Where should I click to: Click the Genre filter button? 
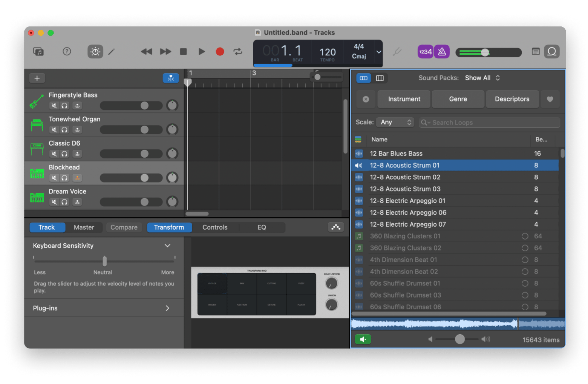click(x=458, y=99)
